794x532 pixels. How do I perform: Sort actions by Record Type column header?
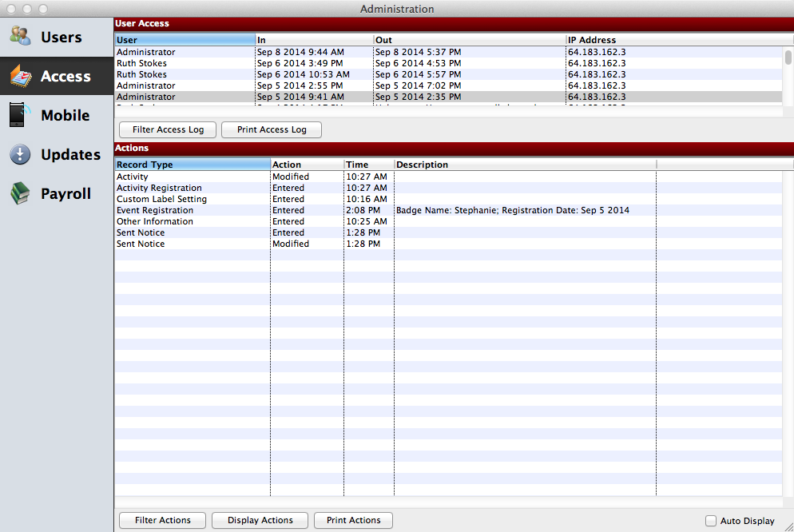(x=192, y=165)
